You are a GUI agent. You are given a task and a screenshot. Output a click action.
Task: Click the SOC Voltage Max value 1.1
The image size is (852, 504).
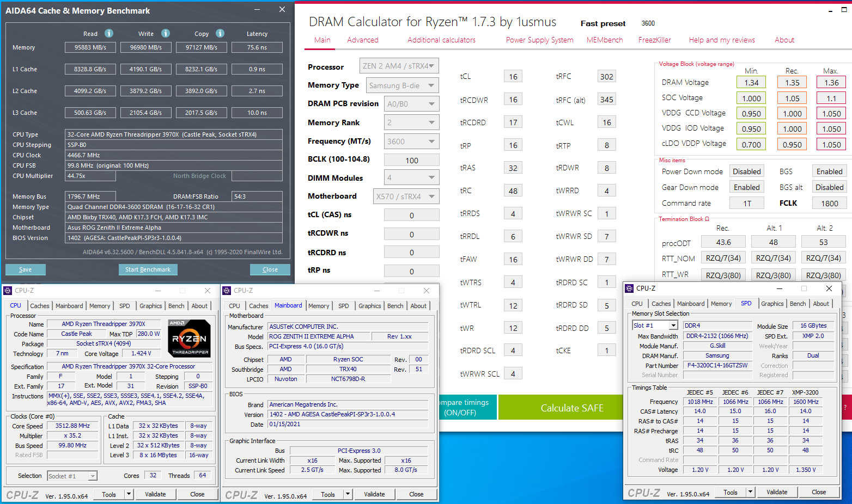(x=831, y=99)
